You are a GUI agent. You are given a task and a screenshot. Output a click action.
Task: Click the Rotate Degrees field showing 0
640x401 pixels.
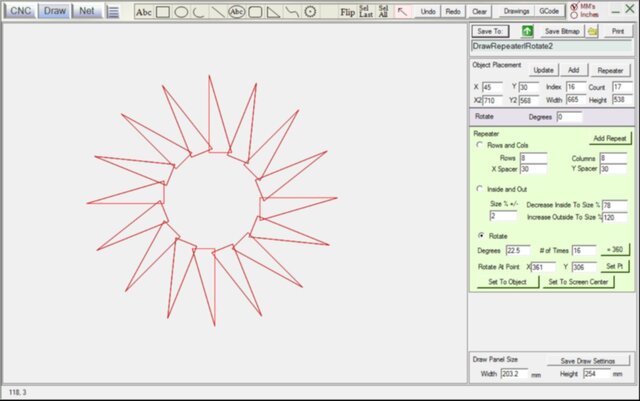coord(569,117)
